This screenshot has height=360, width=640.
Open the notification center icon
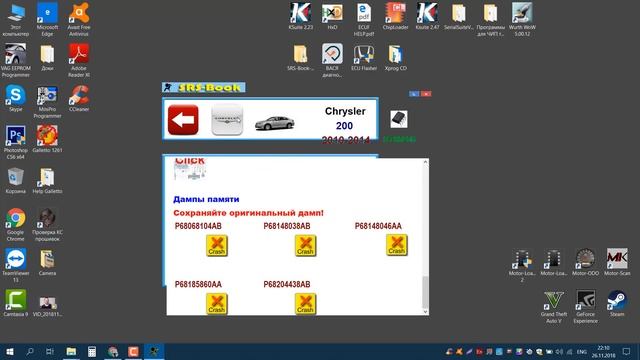(x=626, y=351)
